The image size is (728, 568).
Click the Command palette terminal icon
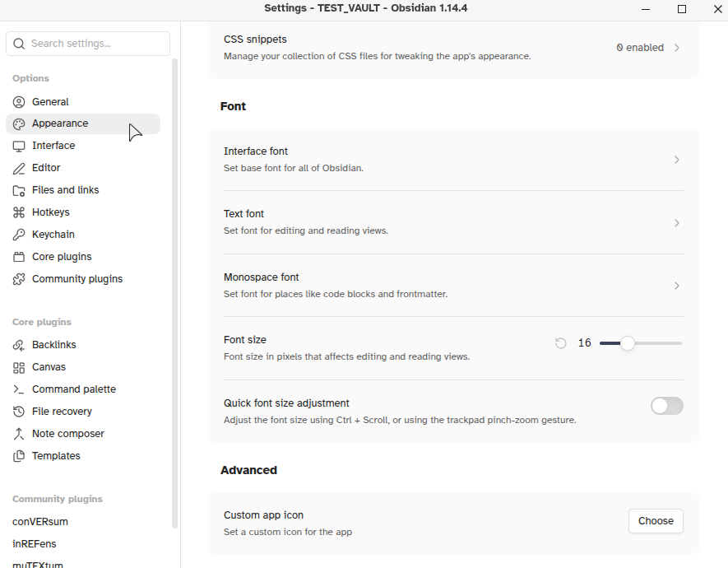[x=19, y=389]
